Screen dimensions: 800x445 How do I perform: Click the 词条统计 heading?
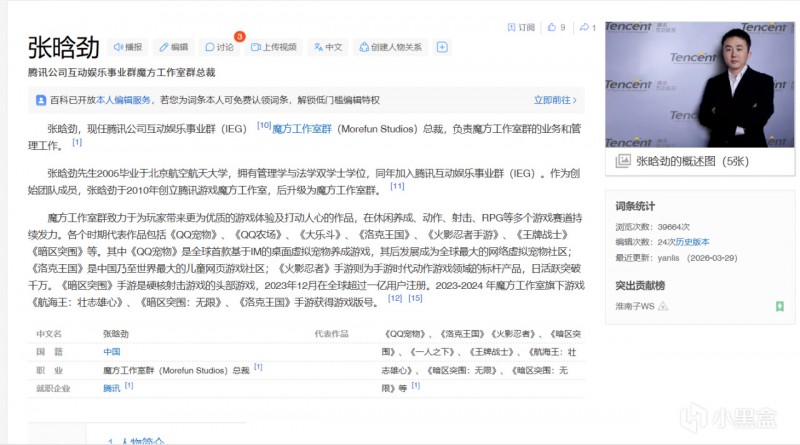635,206
